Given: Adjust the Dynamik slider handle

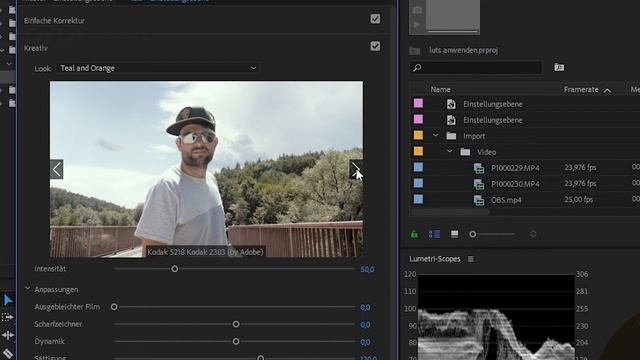Looking at the screenshot, I should click(x=236, y=341).
